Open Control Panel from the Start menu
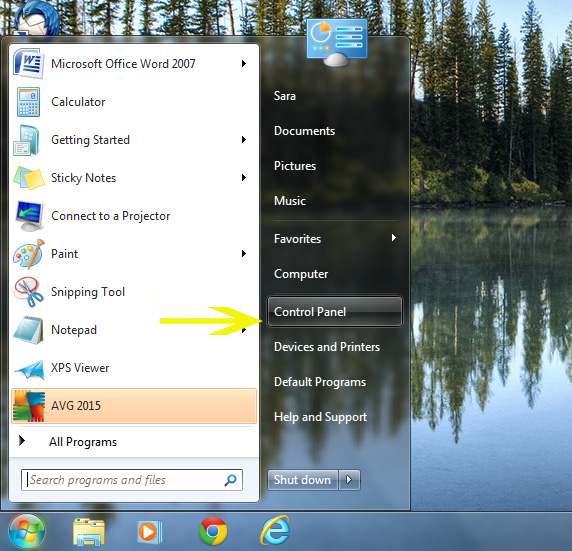 pyautogui.click(x=335, y=311)
